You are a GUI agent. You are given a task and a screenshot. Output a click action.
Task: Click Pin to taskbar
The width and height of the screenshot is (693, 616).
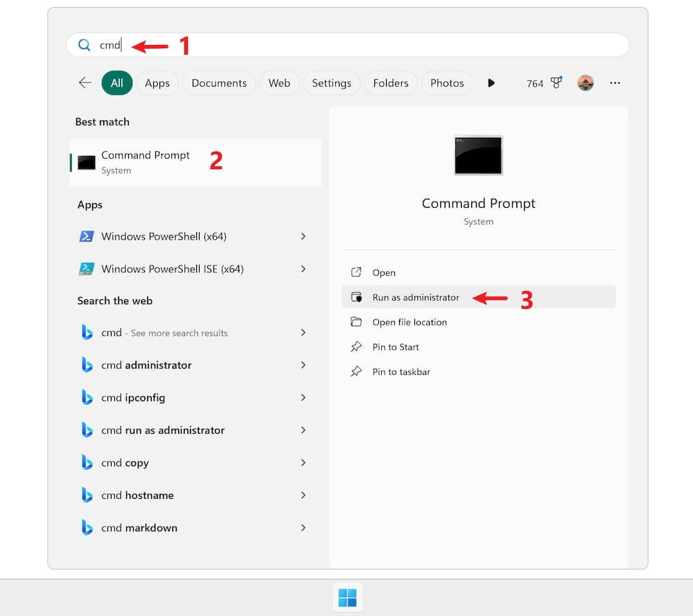pyautogui.click(x=479, y=371)
